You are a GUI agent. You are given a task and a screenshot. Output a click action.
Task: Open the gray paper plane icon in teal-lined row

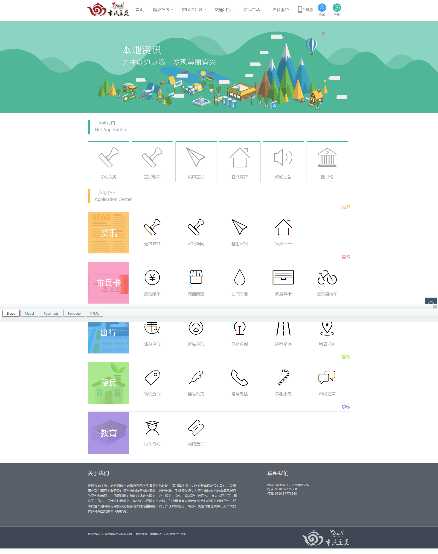click(195, 157)
